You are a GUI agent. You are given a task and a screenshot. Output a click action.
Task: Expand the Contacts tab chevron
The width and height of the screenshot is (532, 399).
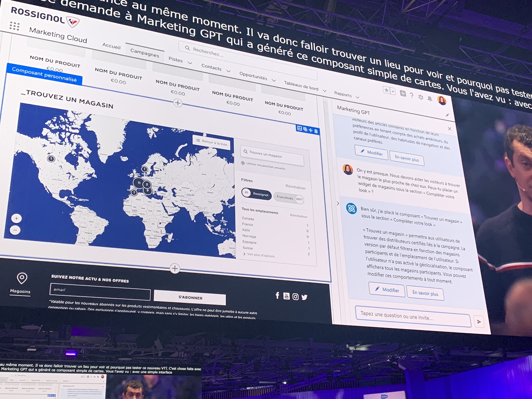pos(228,71)
